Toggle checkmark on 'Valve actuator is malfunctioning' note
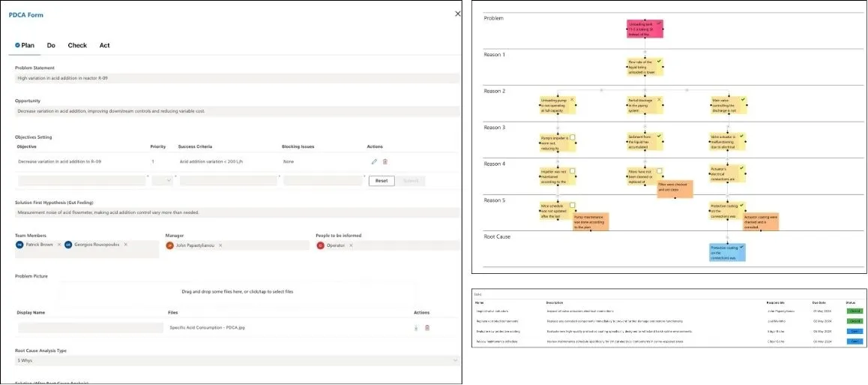This screenshot has height=385, width=868. 742,136
